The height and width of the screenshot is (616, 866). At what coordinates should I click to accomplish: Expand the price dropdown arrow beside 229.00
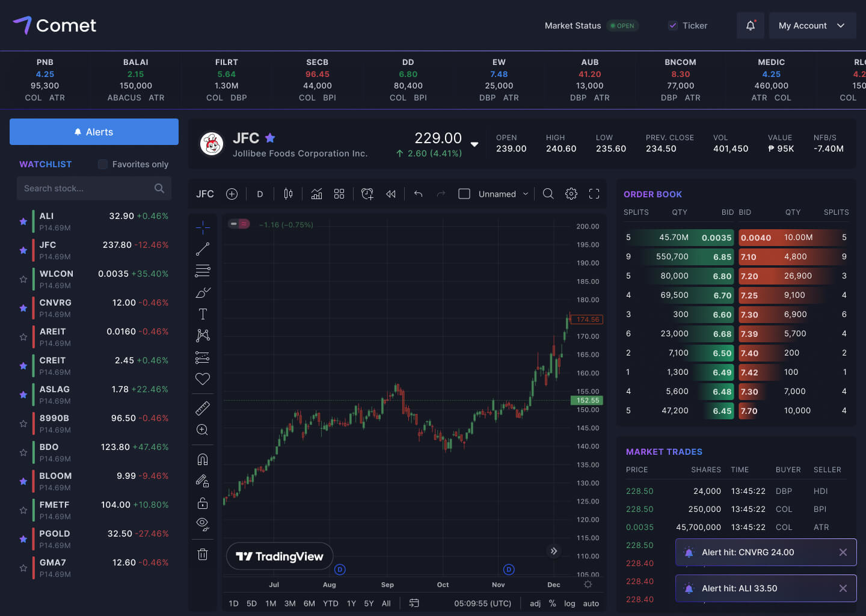click(x=474, y=144)
